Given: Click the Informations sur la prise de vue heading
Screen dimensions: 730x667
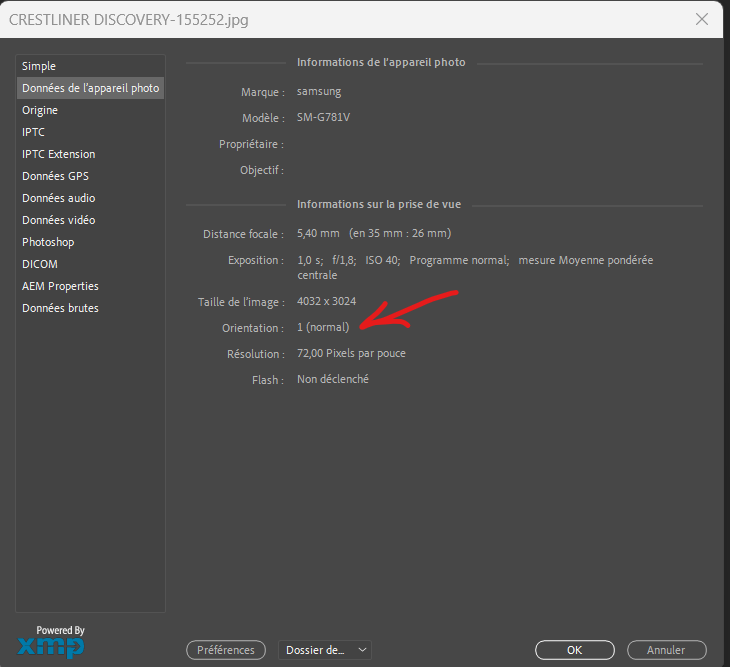Looking at the screenshot, I should 379,204.
